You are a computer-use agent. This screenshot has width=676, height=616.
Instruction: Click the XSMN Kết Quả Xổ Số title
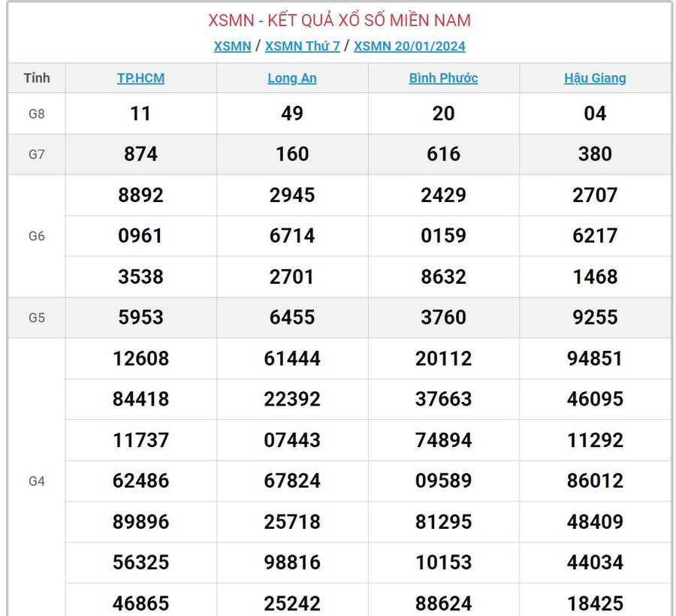coord(340,20)
